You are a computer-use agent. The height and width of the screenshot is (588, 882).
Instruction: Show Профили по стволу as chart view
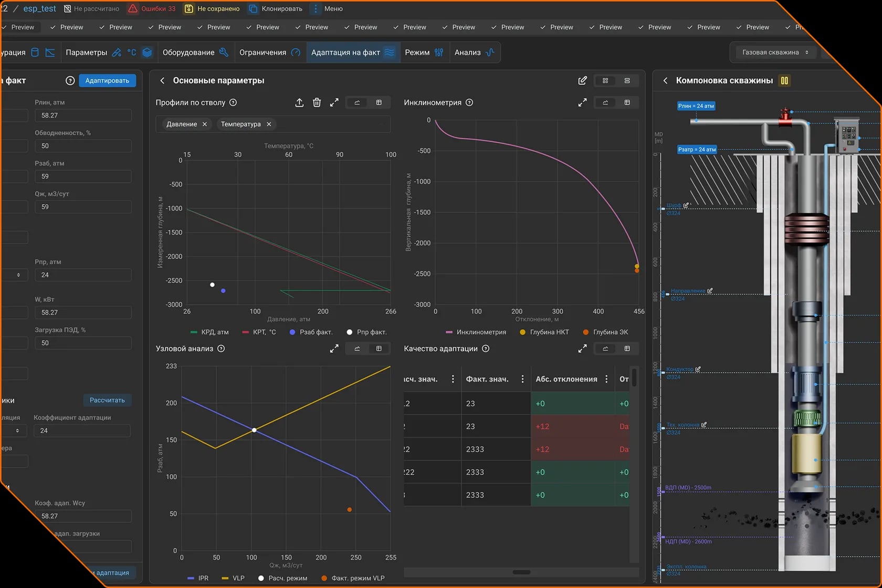tap(357, 103)
